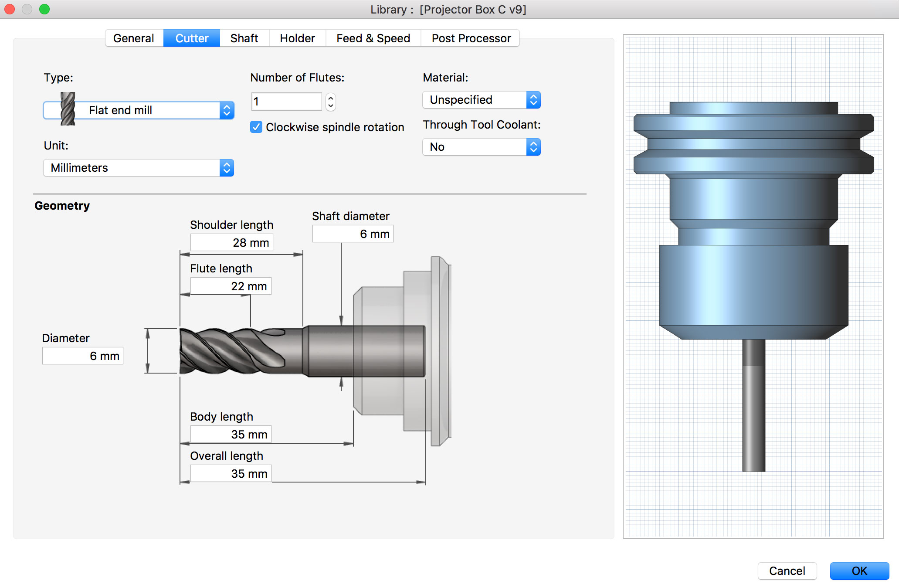Click OK to save the tool
The height and width of the screenshot is (588, 899).
[x=859, y=571]
